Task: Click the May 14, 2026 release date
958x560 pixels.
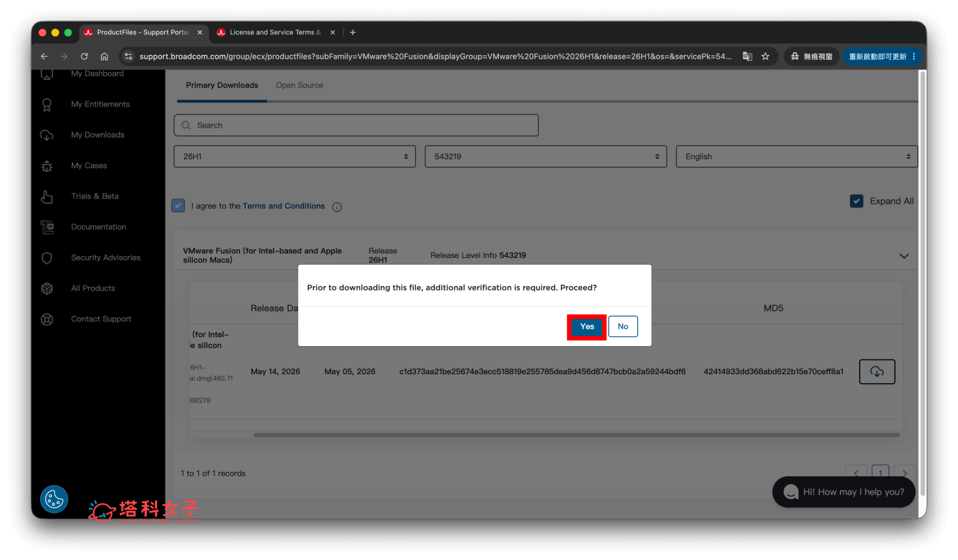Action: coord(275,372)
